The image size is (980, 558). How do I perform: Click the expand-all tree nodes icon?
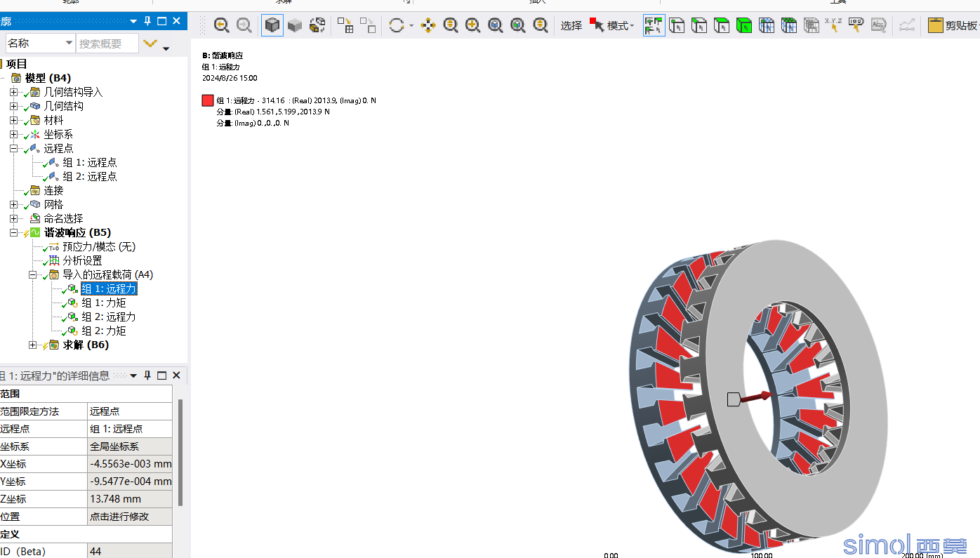pyautogui.click(x=345, y=25)
